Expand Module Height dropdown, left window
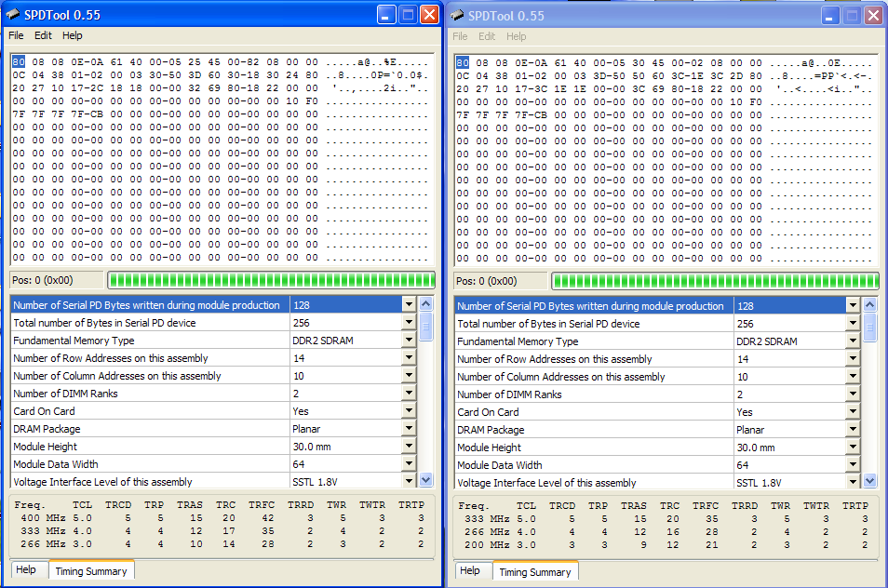The width and height of the screenshot is (888, 588). click(409, 446)
